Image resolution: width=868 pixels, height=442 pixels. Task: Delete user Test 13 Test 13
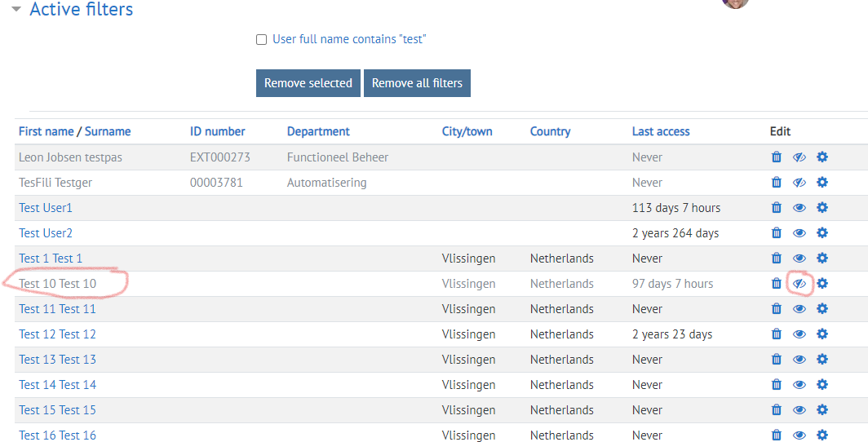pyautogui.click(x=776, y=360)
